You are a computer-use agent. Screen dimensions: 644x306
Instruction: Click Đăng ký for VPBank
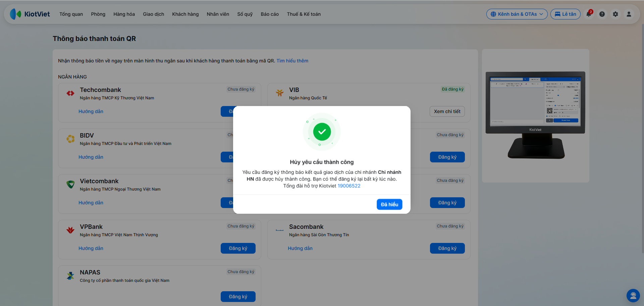tap(238, 248)
